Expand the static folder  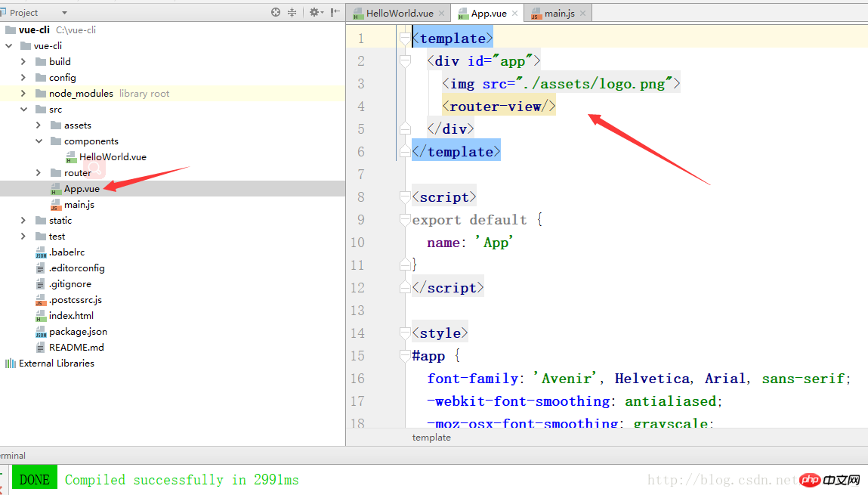(23, 221)
